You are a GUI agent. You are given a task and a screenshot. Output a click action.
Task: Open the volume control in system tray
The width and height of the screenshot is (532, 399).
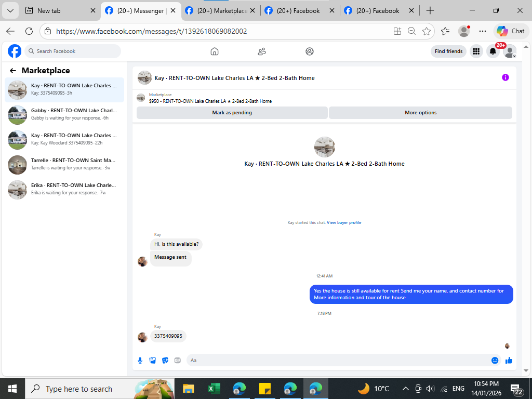pyautogui.click(x=430, y=389)
